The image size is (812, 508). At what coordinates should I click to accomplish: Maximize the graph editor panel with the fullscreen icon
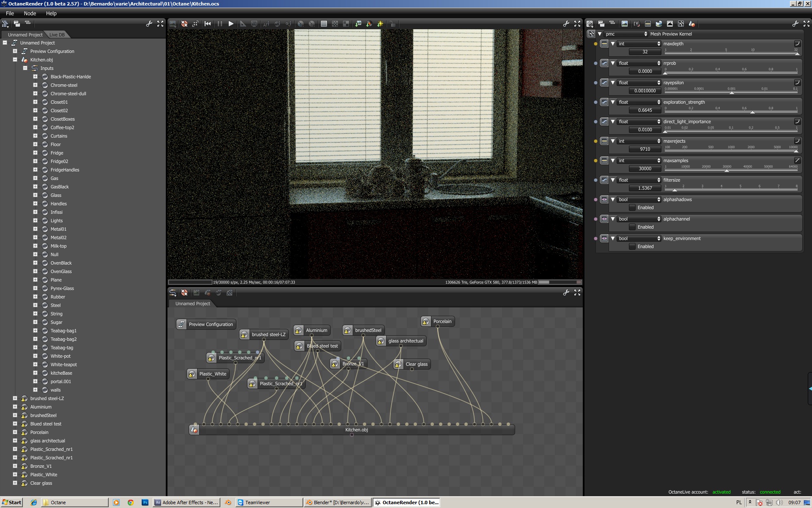[577, 293]
